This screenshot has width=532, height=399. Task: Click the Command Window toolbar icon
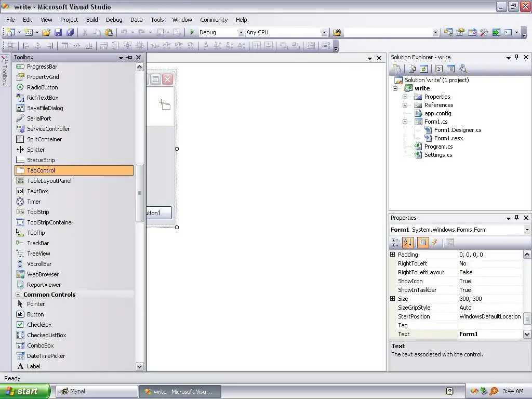[508, 32]
